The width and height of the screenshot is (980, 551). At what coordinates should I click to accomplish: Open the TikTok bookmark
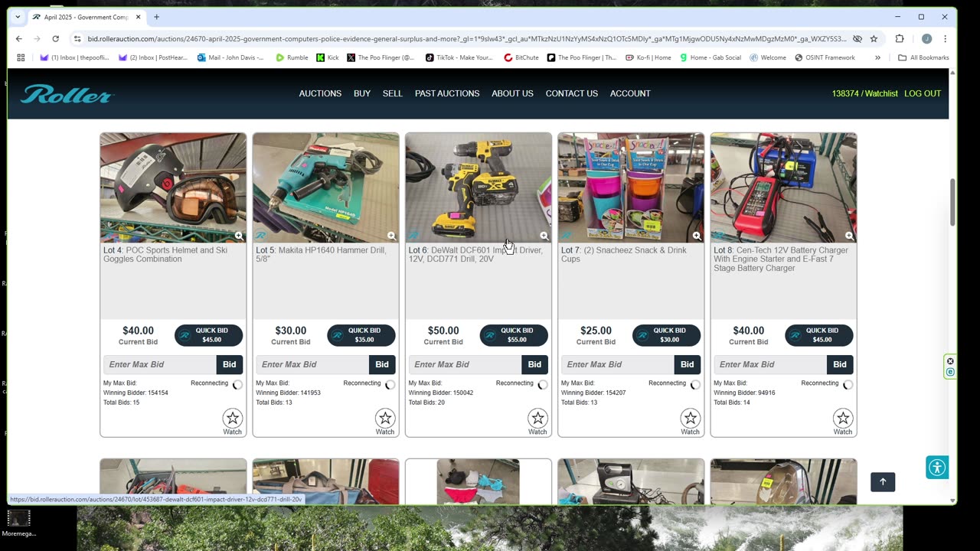(x=459, y=57)
